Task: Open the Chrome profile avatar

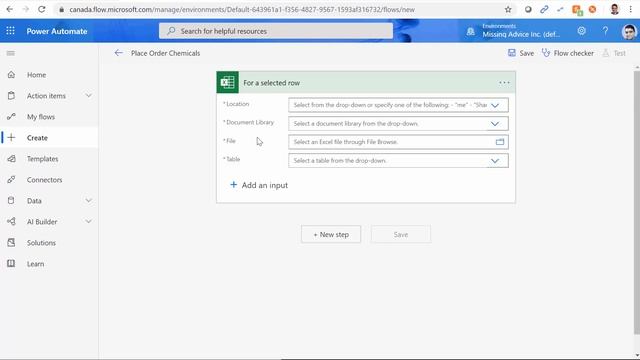Action: [x=614, y=9]
